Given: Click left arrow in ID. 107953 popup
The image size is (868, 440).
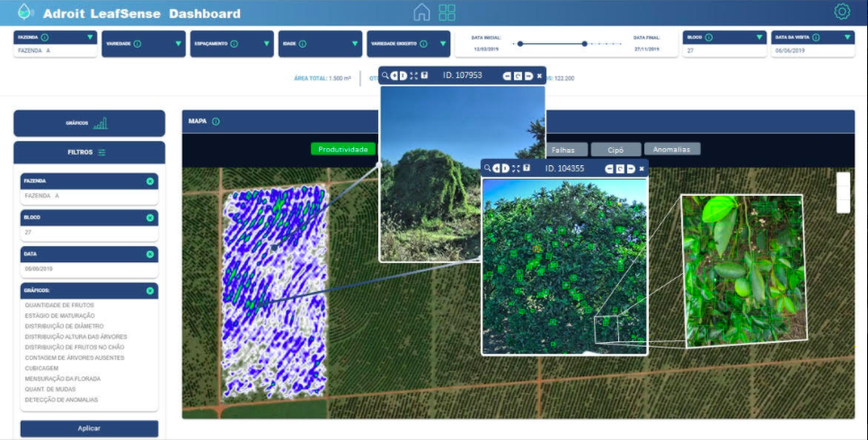Looking at the screenshot, I should pos(507,75).
